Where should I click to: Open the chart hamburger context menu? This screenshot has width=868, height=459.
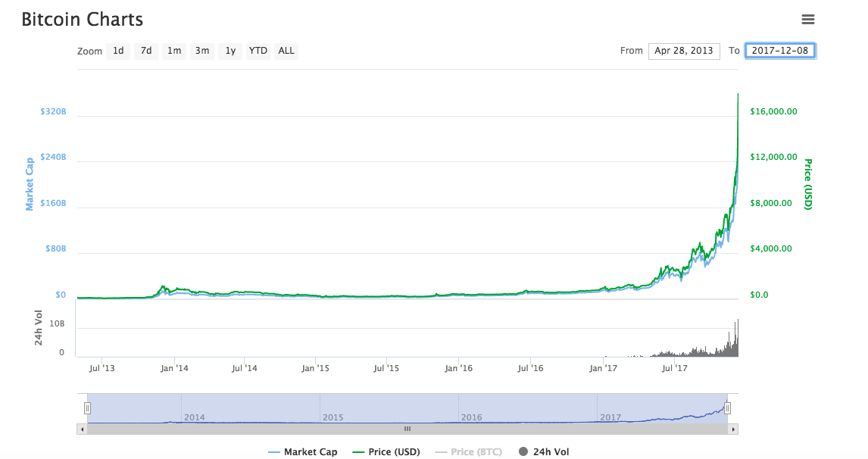click(x=807, y=20)
